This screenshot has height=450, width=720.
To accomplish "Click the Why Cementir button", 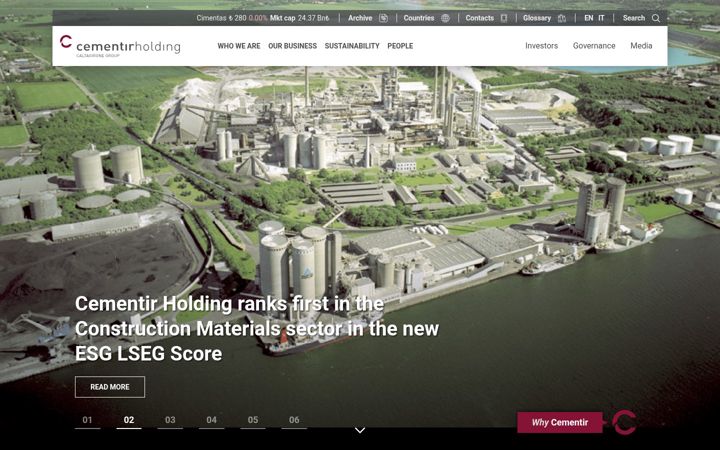I will coord(560,422).
